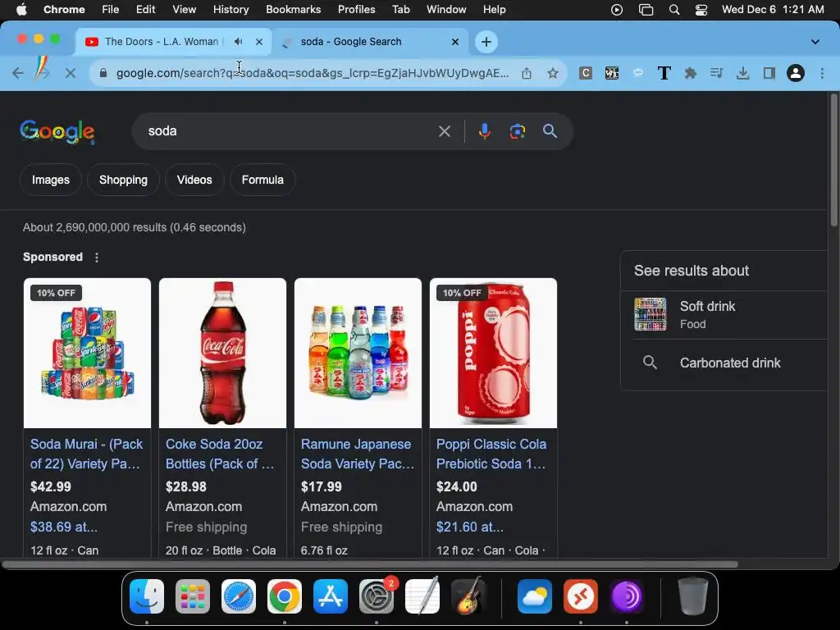This screenshot has width=840, height=630.
Task: Toggle the Chrome side panel icon
Action: click(769, 73)
